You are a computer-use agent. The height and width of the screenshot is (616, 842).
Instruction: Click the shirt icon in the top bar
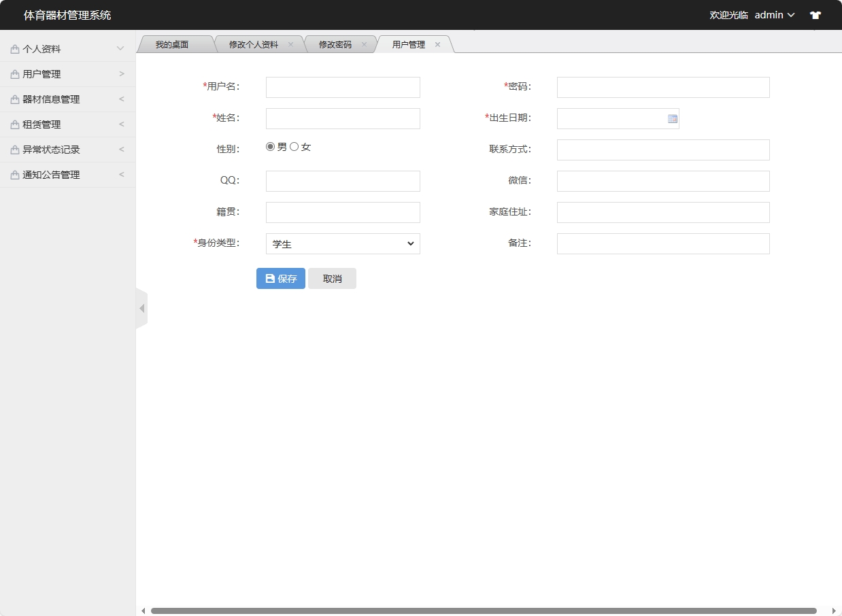click(x=815, y=14)
